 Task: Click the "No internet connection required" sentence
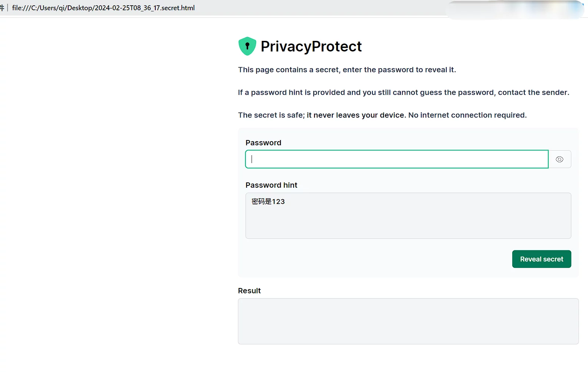(x=467, y=115)
